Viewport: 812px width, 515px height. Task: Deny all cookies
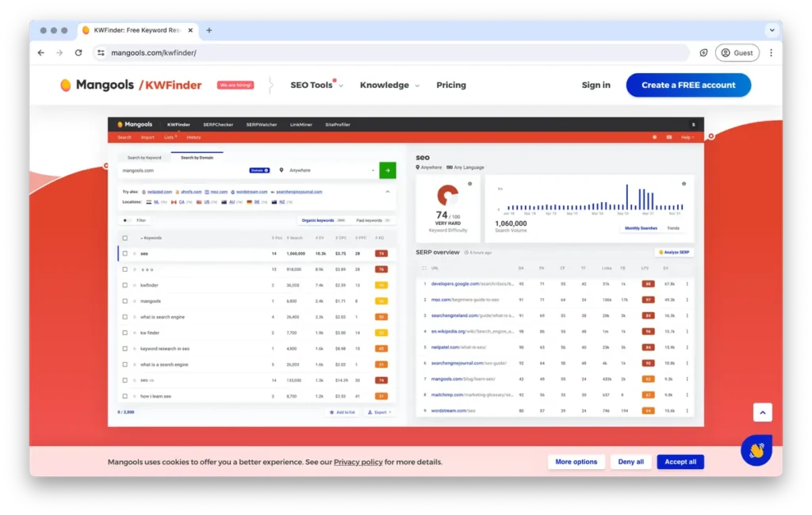(x=630, y=462)
